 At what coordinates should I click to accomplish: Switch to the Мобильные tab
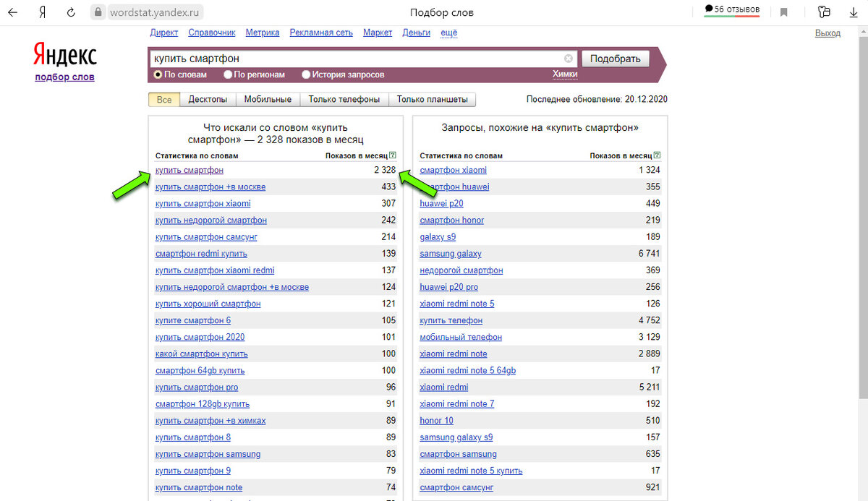click(268, 100)
